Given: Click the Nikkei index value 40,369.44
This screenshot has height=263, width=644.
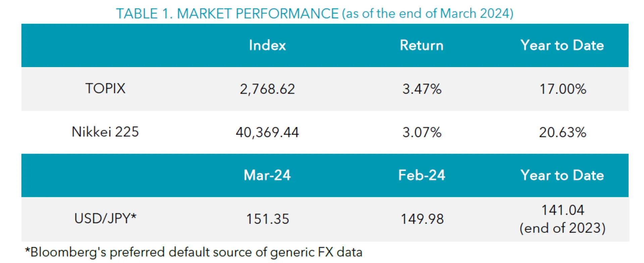Looking at the screenshot, I should click(267, 133).
